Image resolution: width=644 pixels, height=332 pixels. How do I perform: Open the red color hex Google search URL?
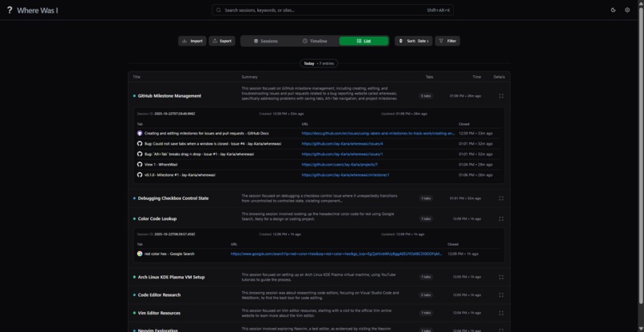point(336,254)
